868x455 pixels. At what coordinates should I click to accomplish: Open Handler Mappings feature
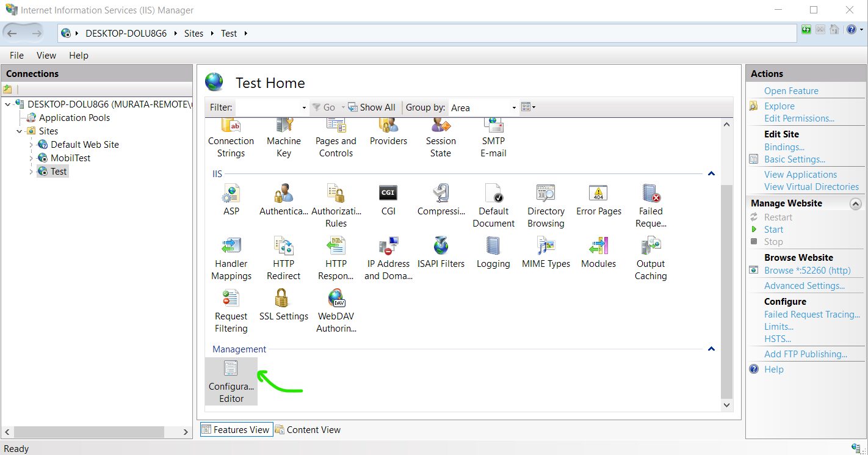pos(231,258)
